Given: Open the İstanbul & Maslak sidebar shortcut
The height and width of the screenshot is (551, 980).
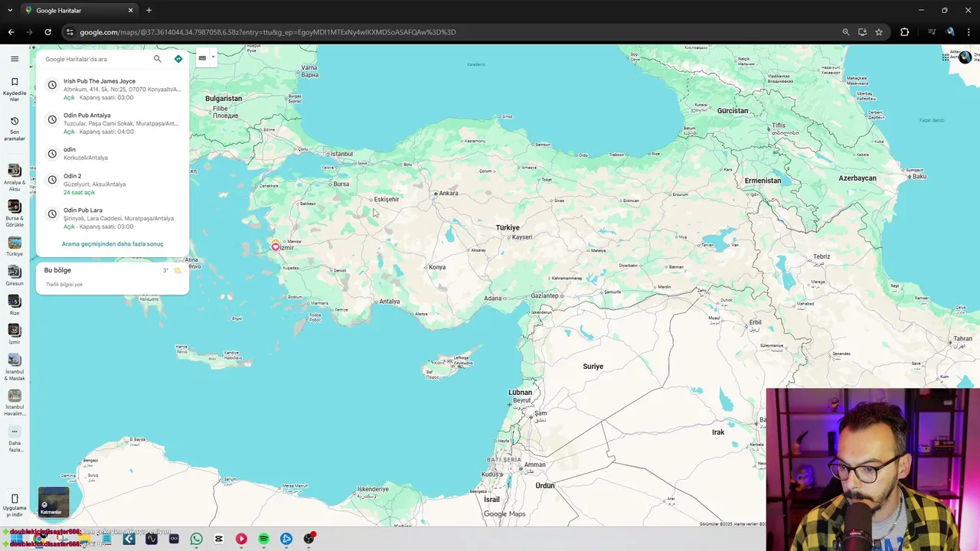Looking at the screenshot, I should pos(15,367).
